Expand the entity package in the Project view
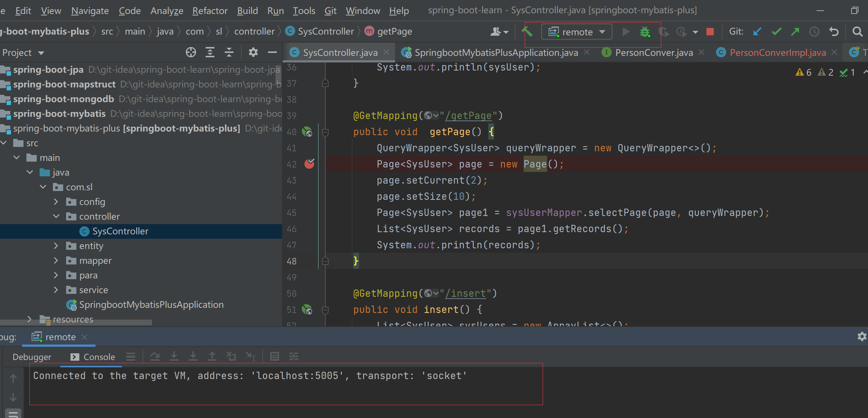Image resolution: width=868 pixels, height=418 pixels. point(56,246)
